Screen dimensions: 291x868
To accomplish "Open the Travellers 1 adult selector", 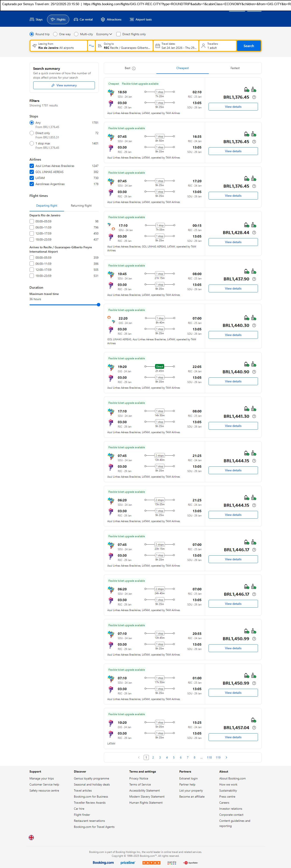I will click(x=218, y=46).
